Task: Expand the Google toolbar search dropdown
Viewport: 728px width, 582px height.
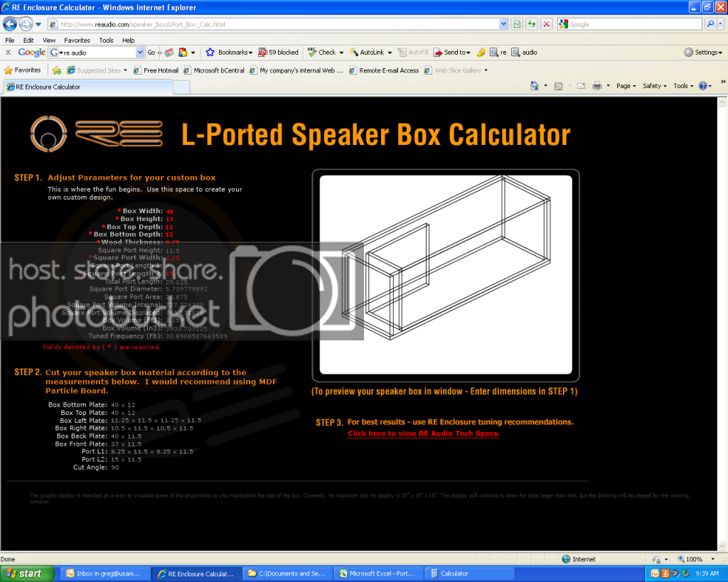Action: point(140,53)
